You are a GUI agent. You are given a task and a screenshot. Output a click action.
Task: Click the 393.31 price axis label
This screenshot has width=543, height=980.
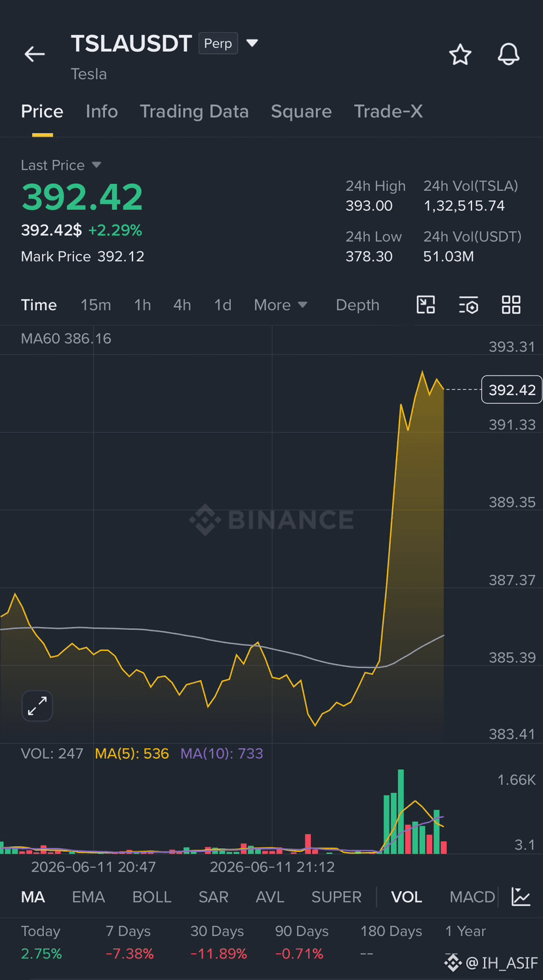pos(512,347)
